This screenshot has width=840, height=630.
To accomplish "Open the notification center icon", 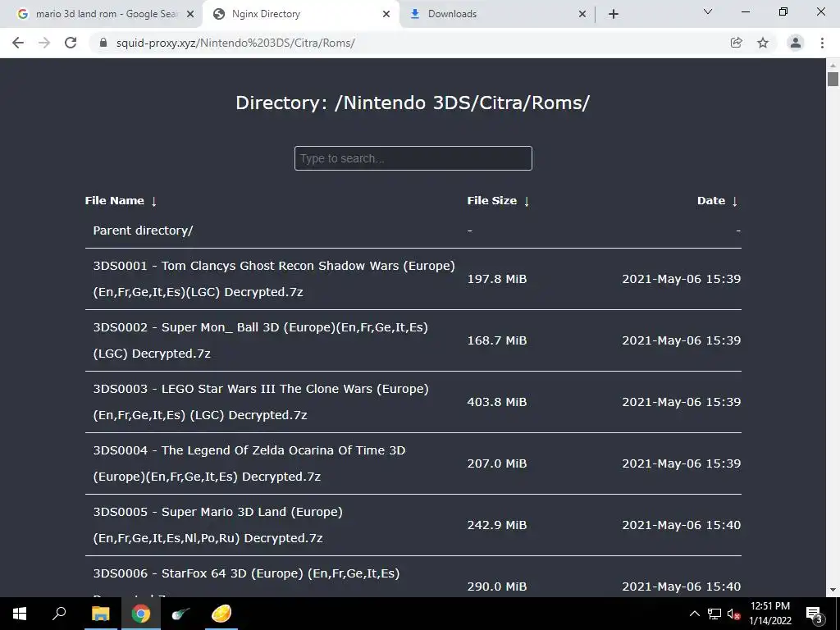I will [814, 614].
